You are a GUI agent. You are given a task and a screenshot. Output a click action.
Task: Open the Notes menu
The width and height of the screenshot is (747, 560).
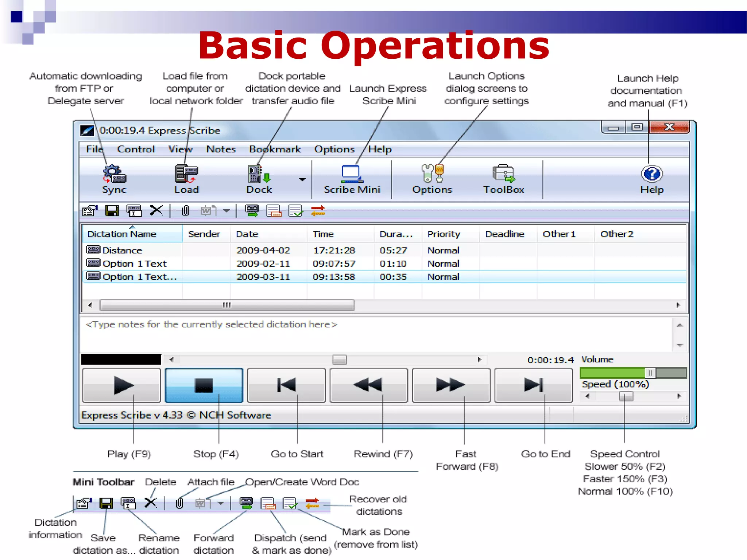tap(221, 149)
